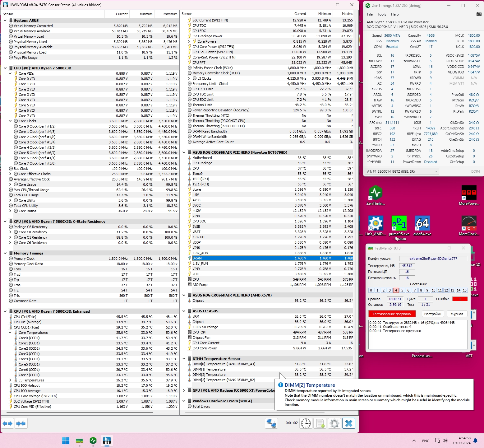Select the Total Errors WHEA row

click(x=230, y=406)
